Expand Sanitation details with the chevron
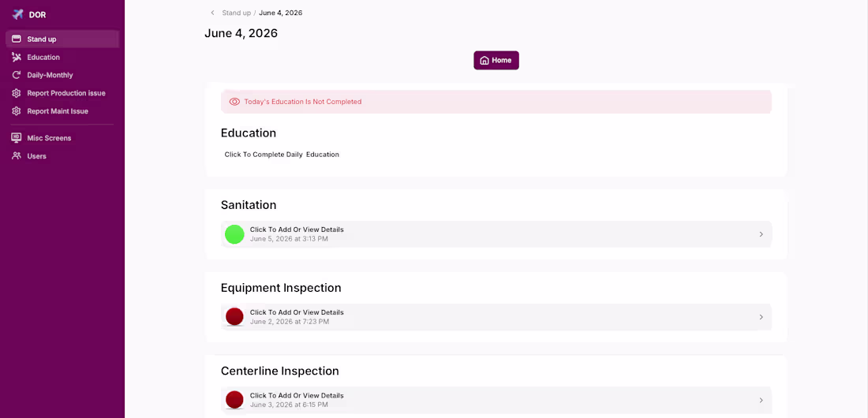 point(761,234)
